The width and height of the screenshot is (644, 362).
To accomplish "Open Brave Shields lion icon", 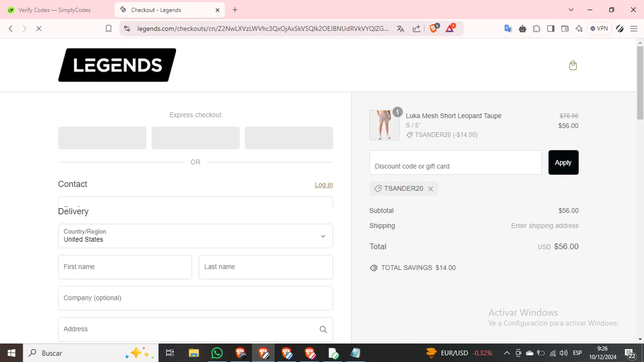I will point(434,28).
